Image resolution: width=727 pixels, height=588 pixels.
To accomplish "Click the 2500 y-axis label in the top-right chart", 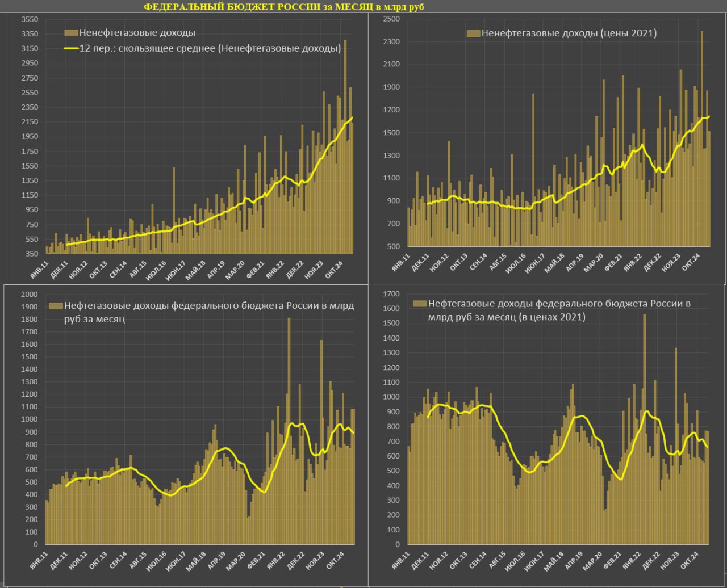I will point(392,19).
